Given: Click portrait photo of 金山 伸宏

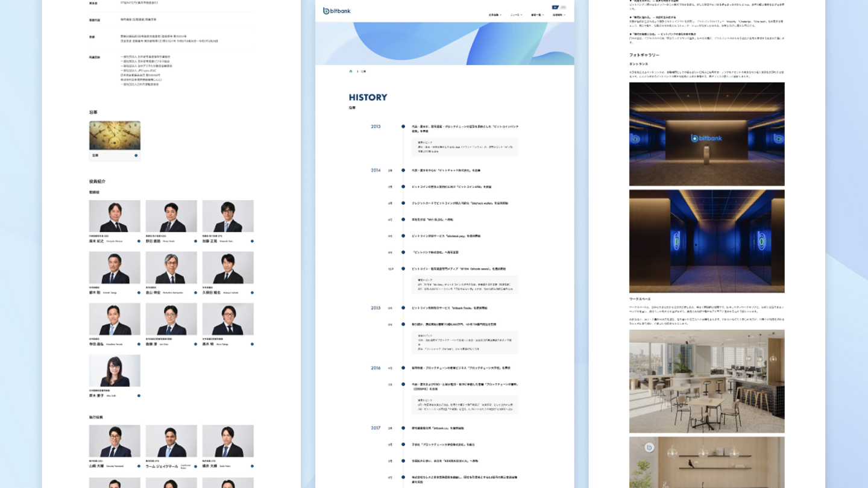Looking at the screenshot, I should pyautogui.click(x=171, y=268).
